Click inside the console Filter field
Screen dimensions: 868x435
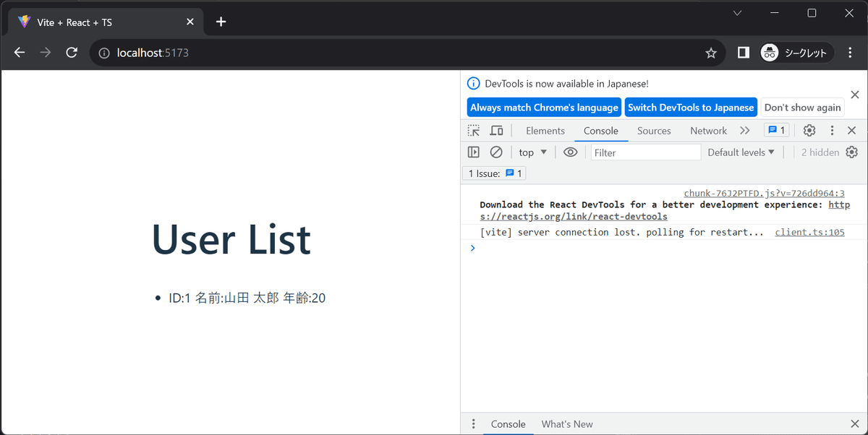pos(644,152)
